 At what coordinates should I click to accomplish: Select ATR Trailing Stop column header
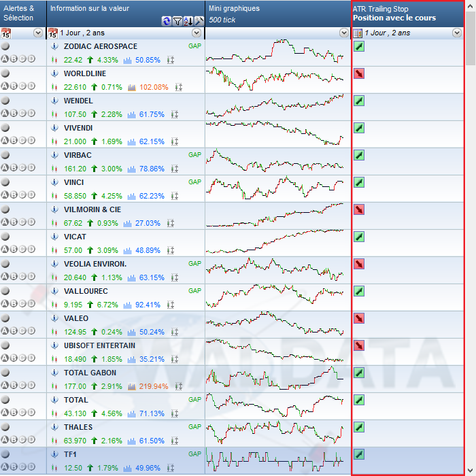pyautogui.click(x=408, y=14)
